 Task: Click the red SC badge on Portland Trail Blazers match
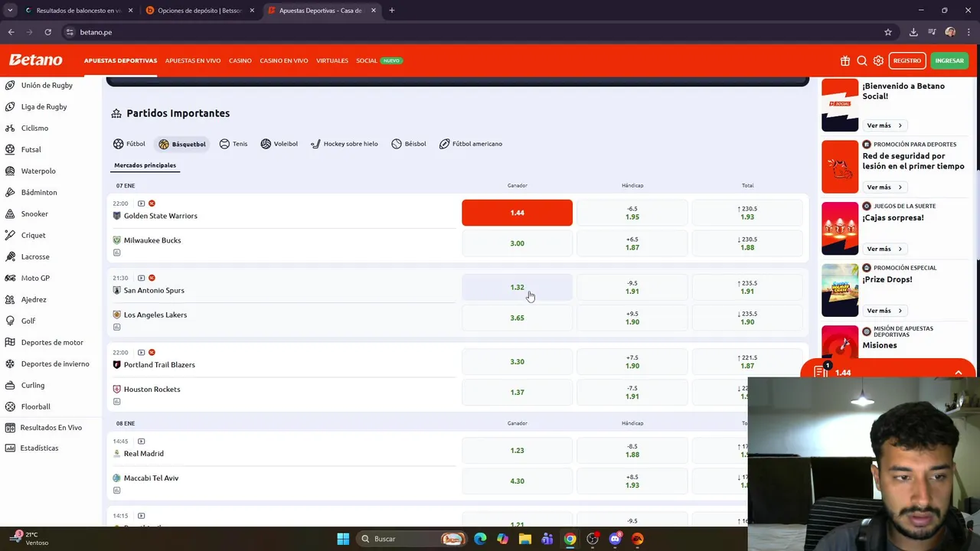tap(152, 352)
